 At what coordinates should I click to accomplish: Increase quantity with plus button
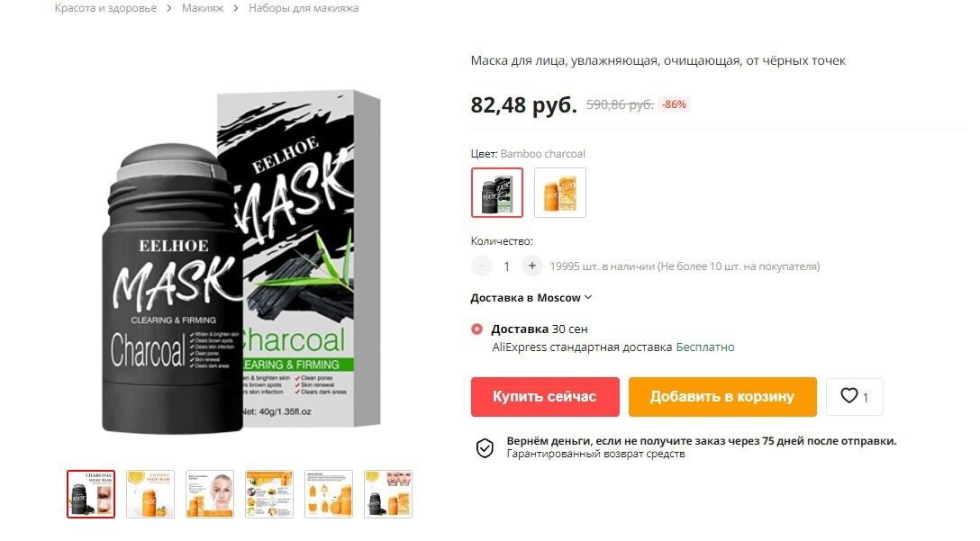(531, 266)
